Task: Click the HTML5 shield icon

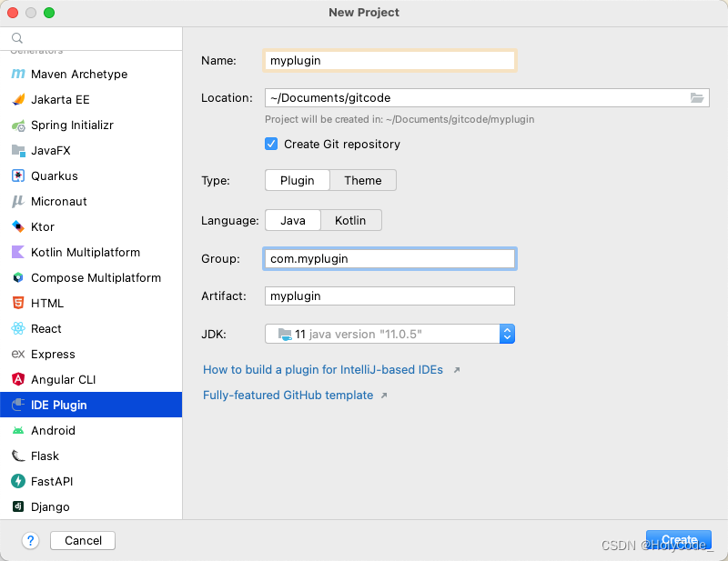Action: tap(18, 303)
